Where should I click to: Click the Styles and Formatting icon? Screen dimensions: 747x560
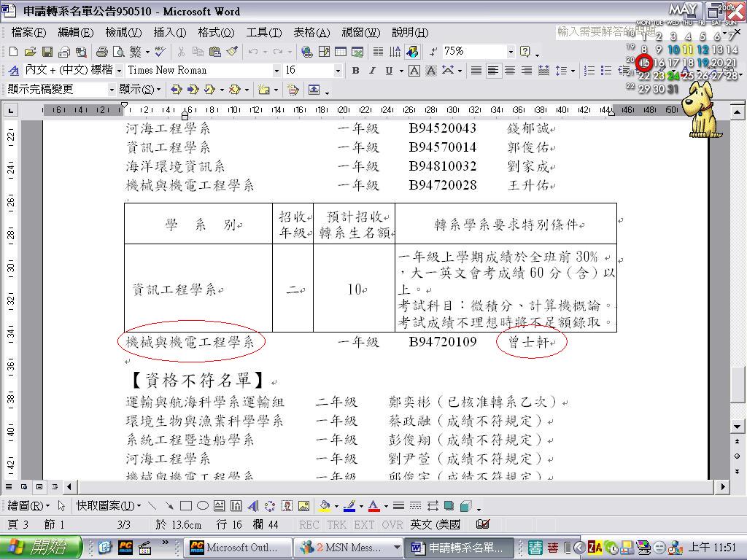tap(14, 71)
